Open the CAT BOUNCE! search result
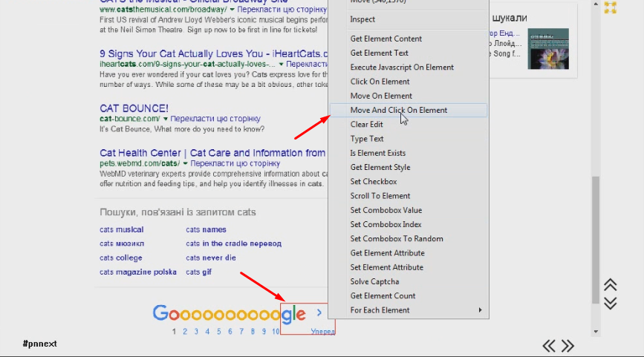This screenshot has width=644, height=357. point(134,108)
